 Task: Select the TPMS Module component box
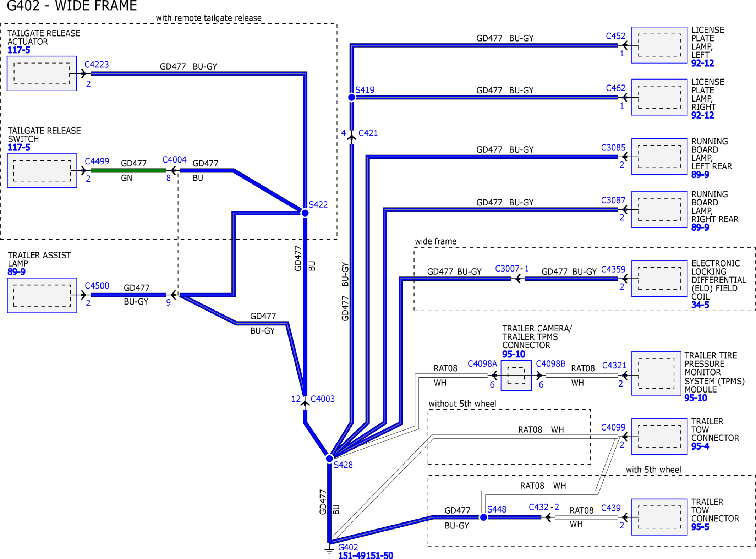coord(656,373)
